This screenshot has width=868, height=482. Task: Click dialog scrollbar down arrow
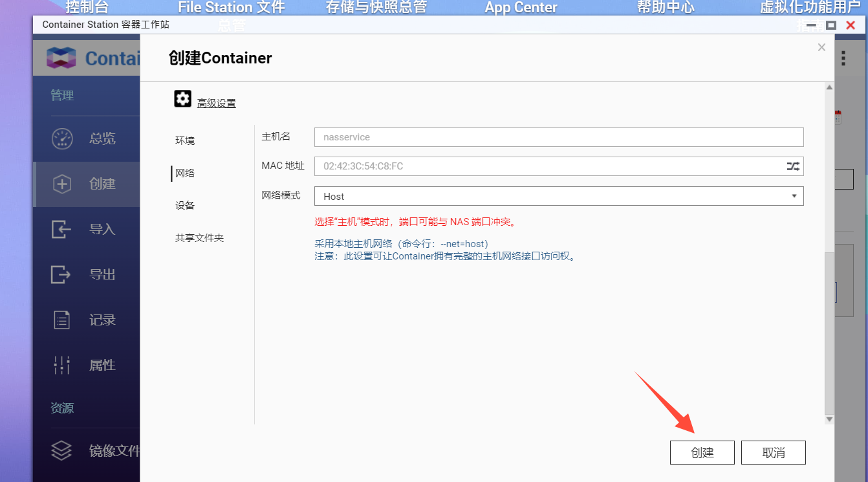click(830, 420)
